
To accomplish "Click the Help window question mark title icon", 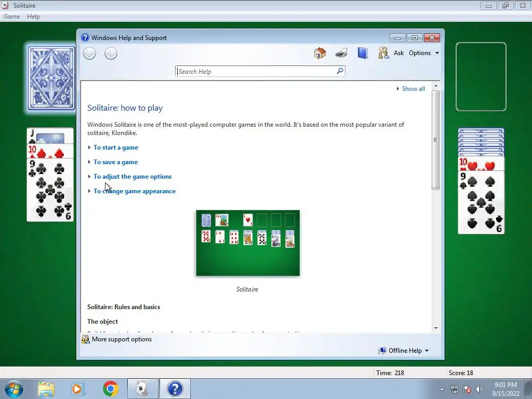I will tap(85, 37).
